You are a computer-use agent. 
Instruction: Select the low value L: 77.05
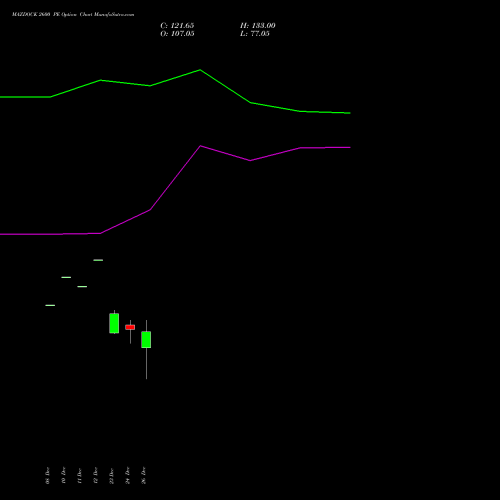click(x=255, y=34)
